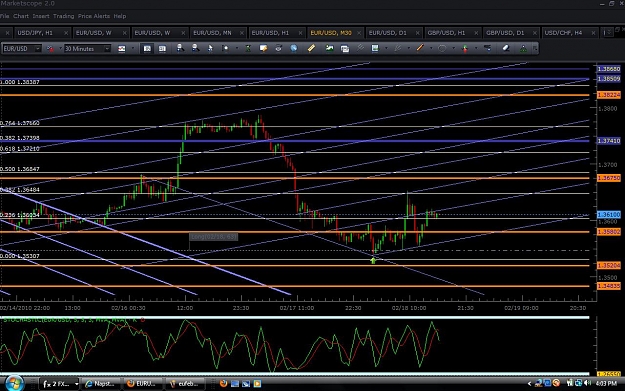Show hidden tabs list

pyautogui.click(x=608, y=33)
